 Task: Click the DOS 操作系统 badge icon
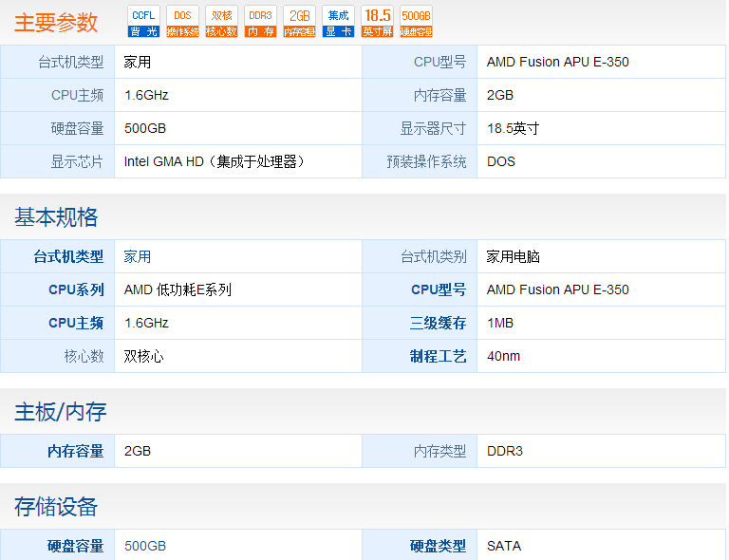182,22
